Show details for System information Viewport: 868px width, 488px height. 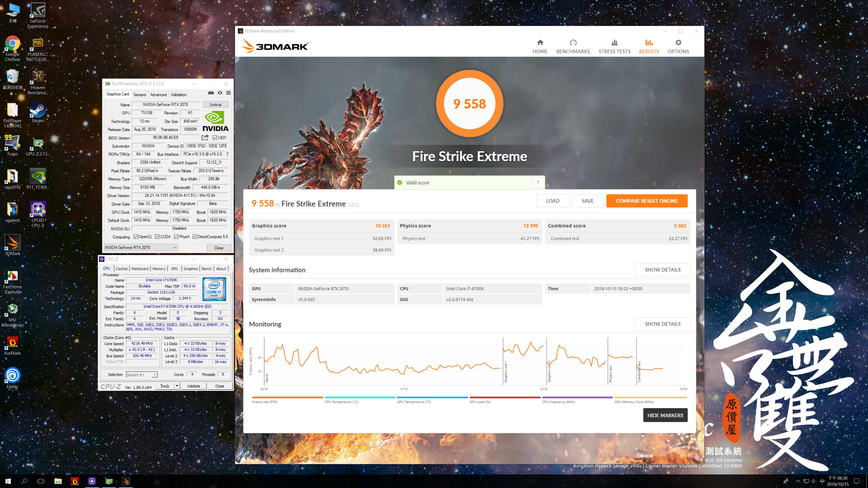pos(663,270)
